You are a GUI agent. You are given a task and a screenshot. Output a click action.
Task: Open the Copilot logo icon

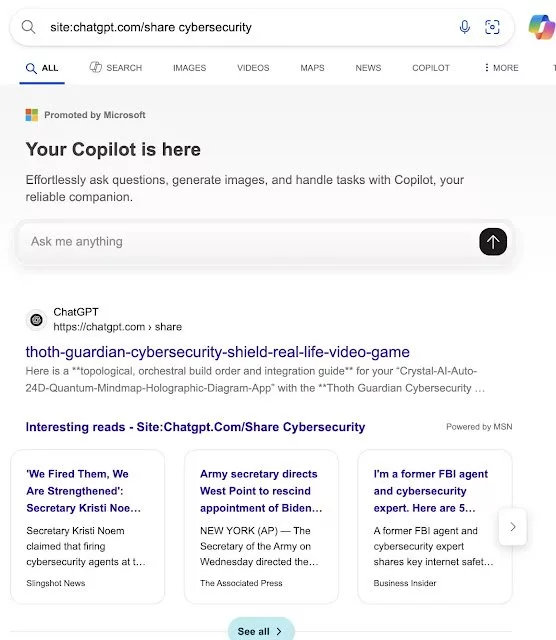(x=541, y=27)
